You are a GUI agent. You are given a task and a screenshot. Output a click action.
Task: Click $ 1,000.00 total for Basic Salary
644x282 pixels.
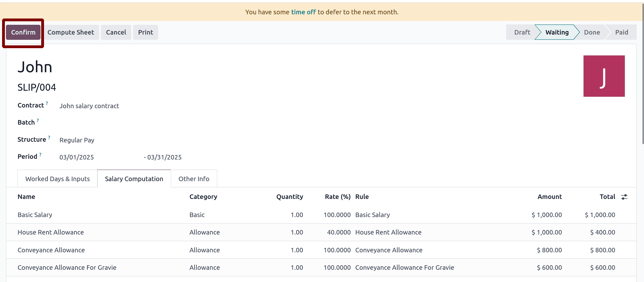click(x=600, y=215)
